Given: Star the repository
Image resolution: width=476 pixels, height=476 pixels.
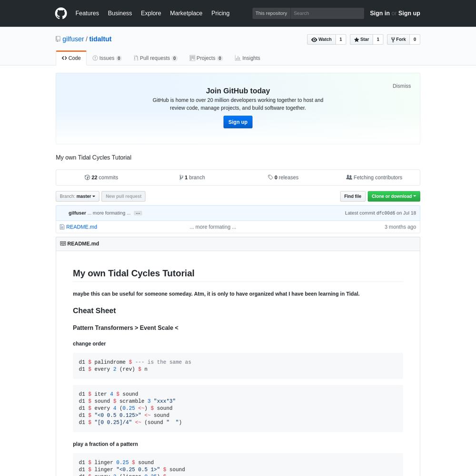Looking at the screenshot, I should [x=361, y=40].
